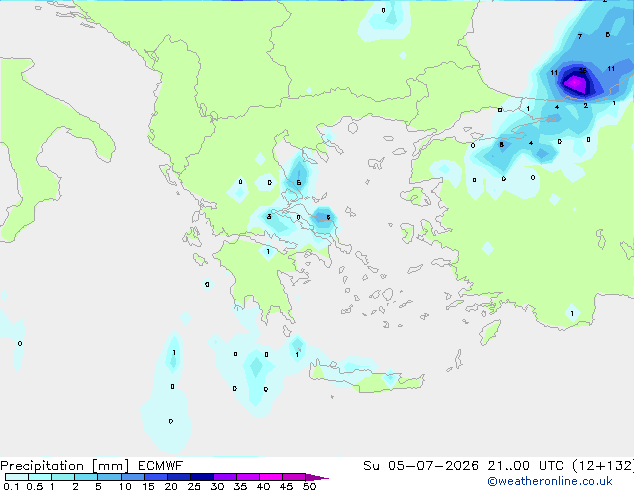
Task: Click the legend label '20'
Action: (x=171, y=486)
